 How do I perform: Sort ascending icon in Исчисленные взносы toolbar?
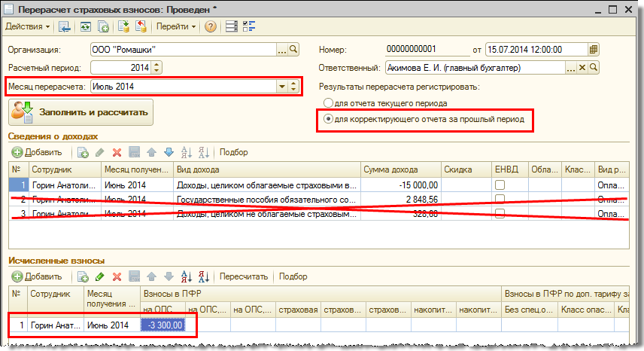point(187,276)
